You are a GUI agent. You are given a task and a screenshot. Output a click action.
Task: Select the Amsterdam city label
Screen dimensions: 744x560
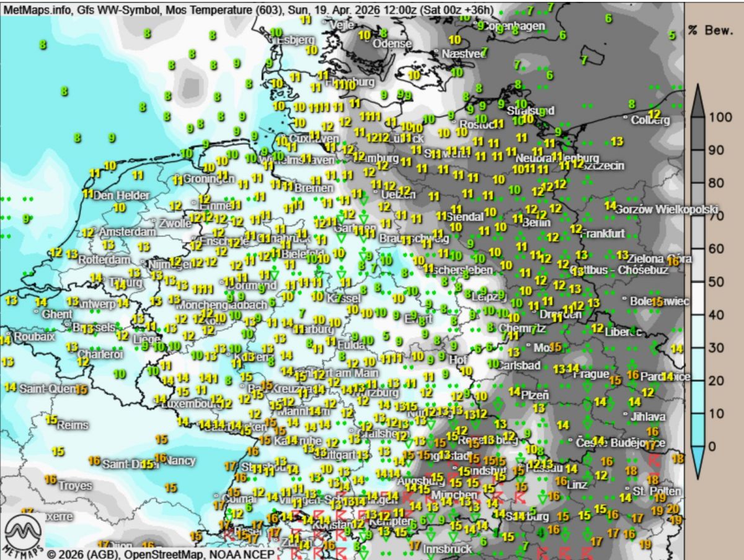click(x=127, y=232)
